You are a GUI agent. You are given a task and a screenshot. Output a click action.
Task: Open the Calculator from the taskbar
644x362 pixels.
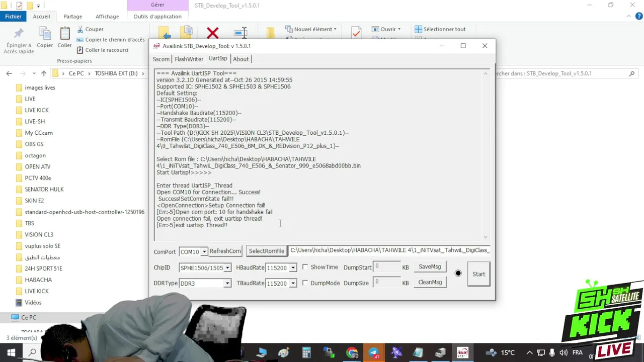click(x=306, y=353)
